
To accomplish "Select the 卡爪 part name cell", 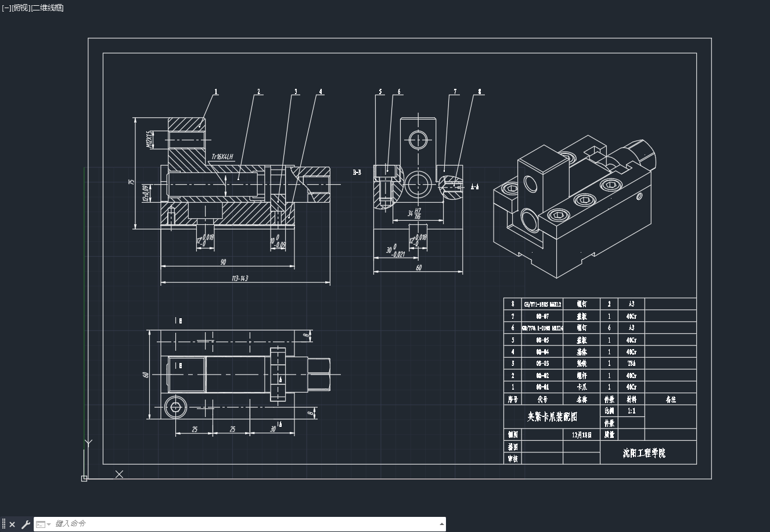I will point(582,387).
